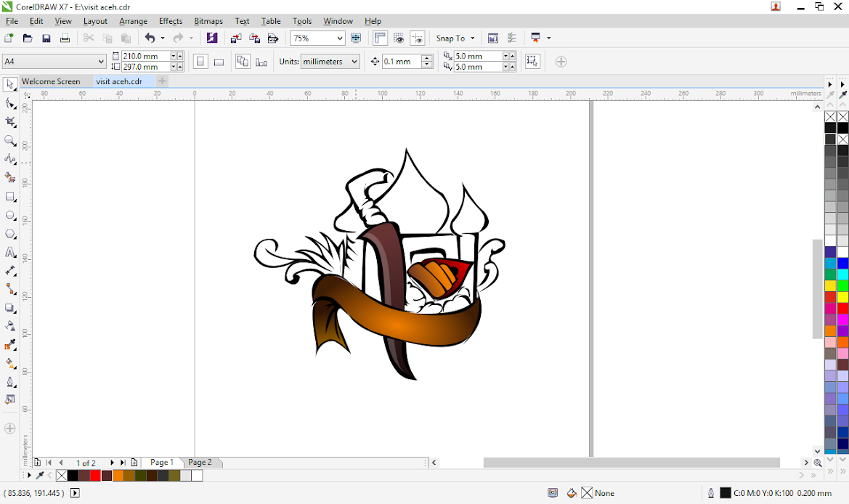Pick the red swatch in document palette
This screenshot has height=504, width=849.
click(94, 476)
